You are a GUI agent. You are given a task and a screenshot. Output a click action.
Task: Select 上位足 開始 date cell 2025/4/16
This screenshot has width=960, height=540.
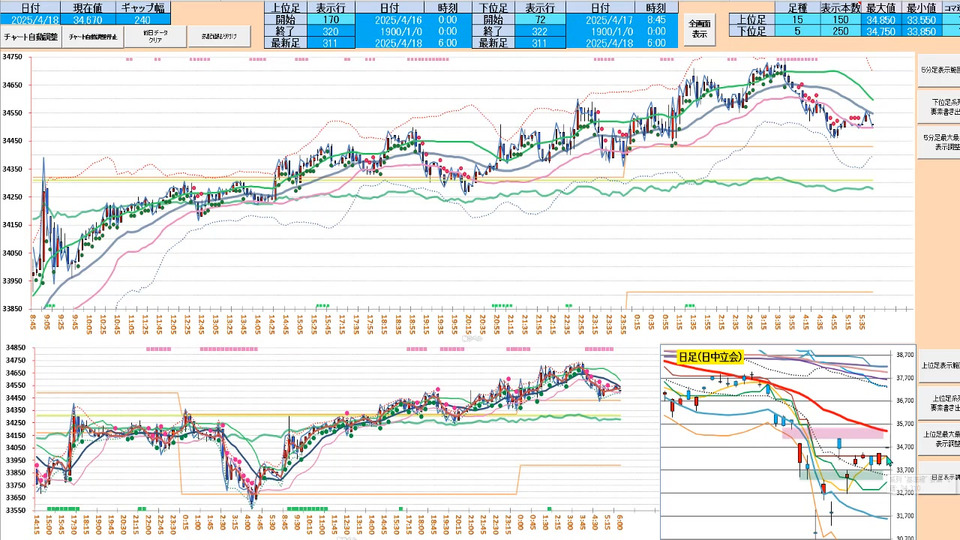[389, 20]
